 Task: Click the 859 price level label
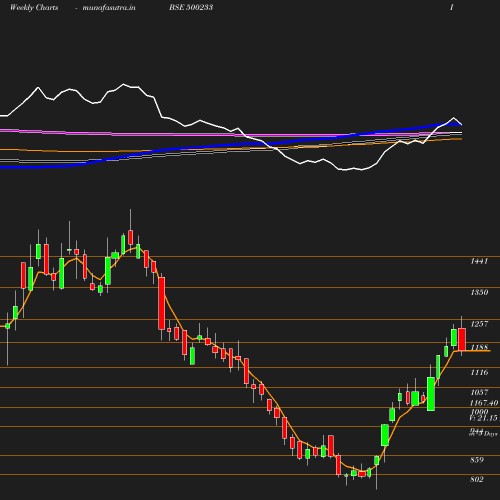(477, 460)
